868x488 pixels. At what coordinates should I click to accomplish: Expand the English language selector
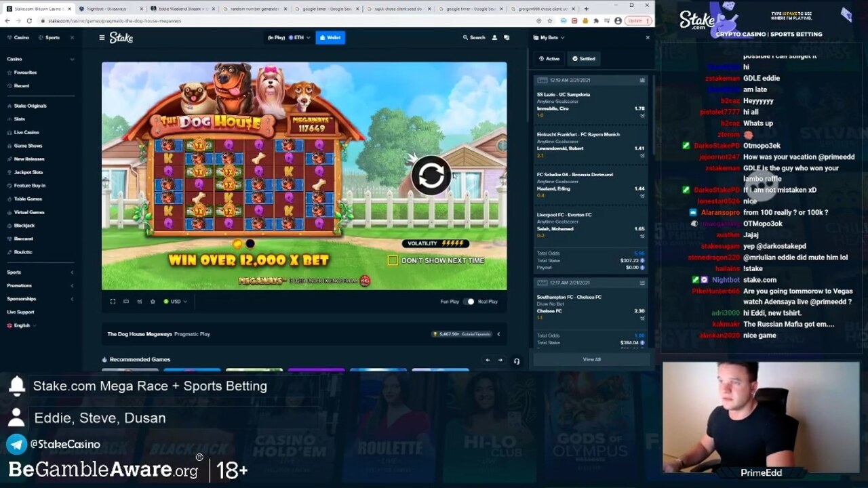pos(22,325)
